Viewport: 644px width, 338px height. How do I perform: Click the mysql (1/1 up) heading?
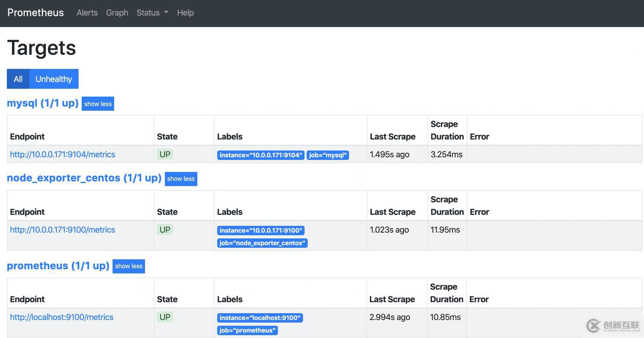click(x=43, y=103)
